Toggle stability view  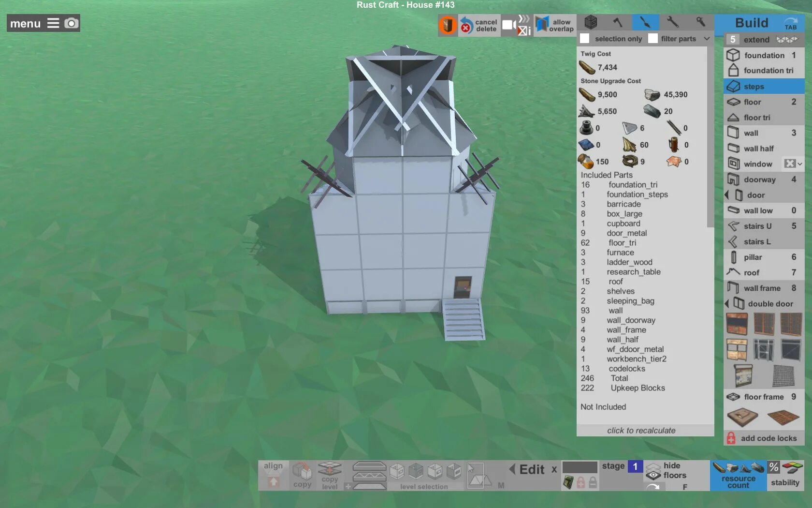[785, 476]
